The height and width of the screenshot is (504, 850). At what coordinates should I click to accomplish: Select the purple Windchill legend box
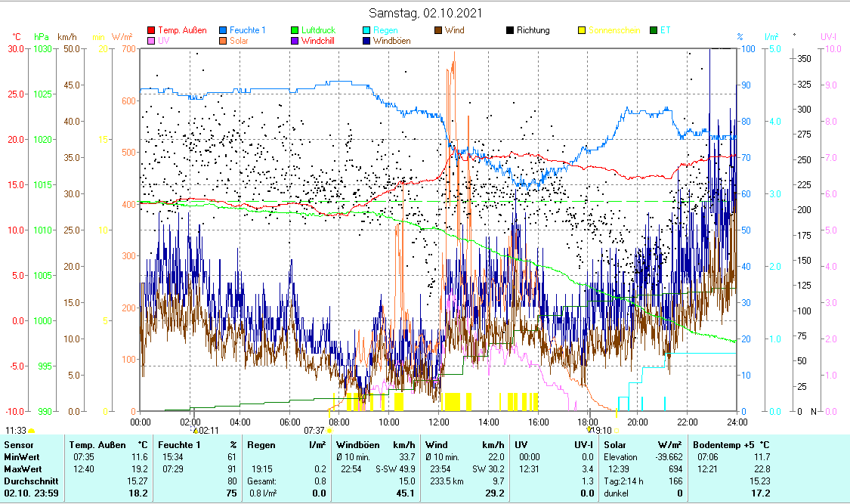[295, 41]
